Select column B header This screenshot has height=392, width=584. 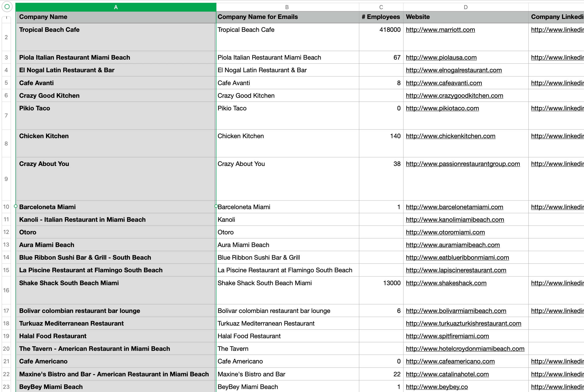[x=287, y=7]
